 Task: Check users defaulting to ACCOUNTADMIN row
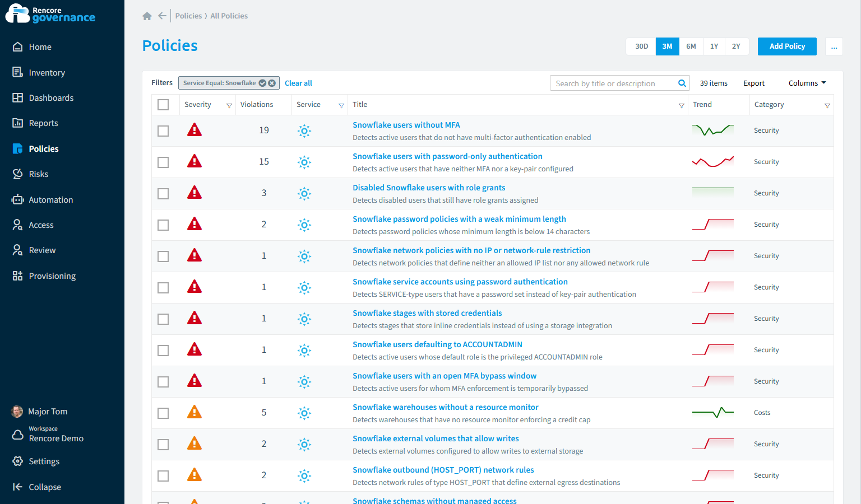click(x=163, y=351)
